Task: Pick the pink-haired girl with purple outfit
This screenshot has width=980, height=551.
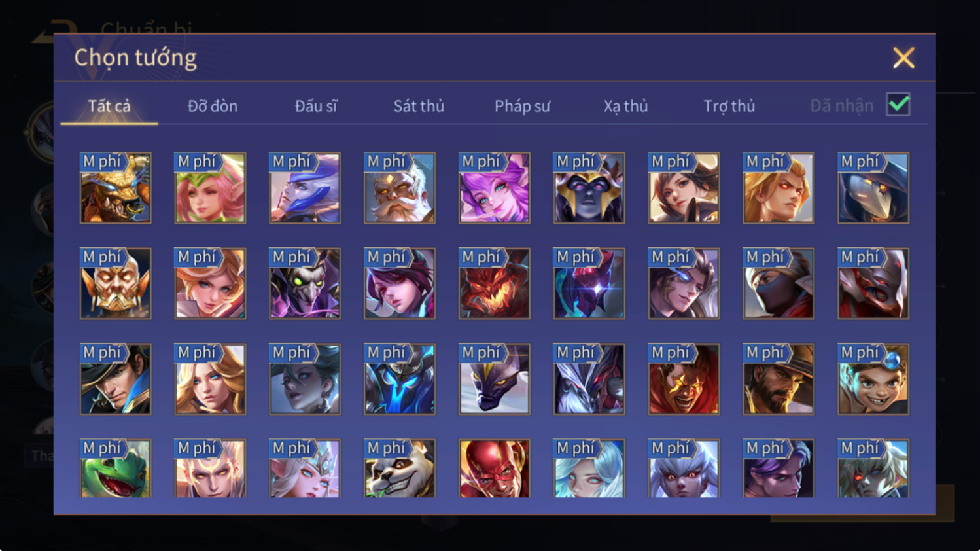Action: click(494, 188)
